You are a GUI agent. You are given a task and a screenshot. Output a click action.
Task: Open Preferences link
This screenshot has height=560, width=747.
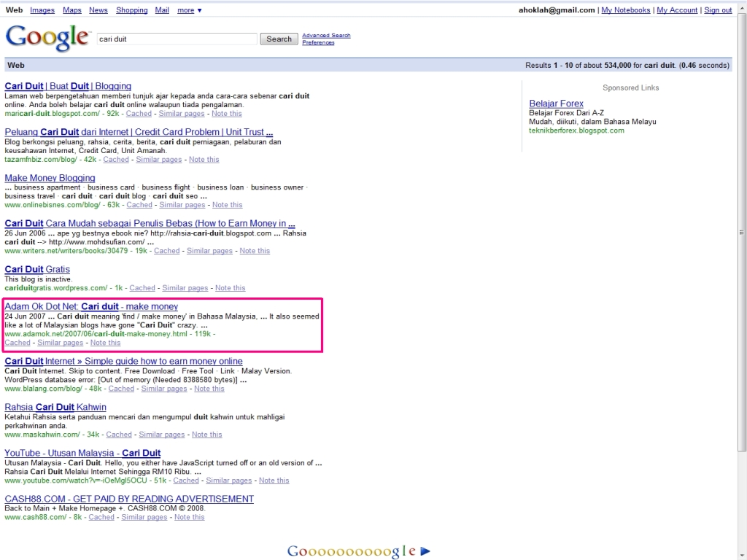pyautogui.click(x=318, y=42)
